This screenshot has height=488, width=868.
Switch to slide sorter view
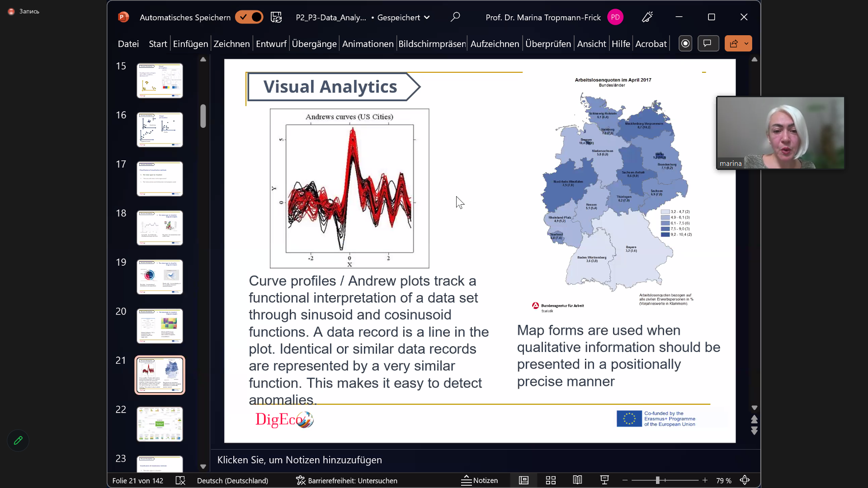click(x=551, y=480)
